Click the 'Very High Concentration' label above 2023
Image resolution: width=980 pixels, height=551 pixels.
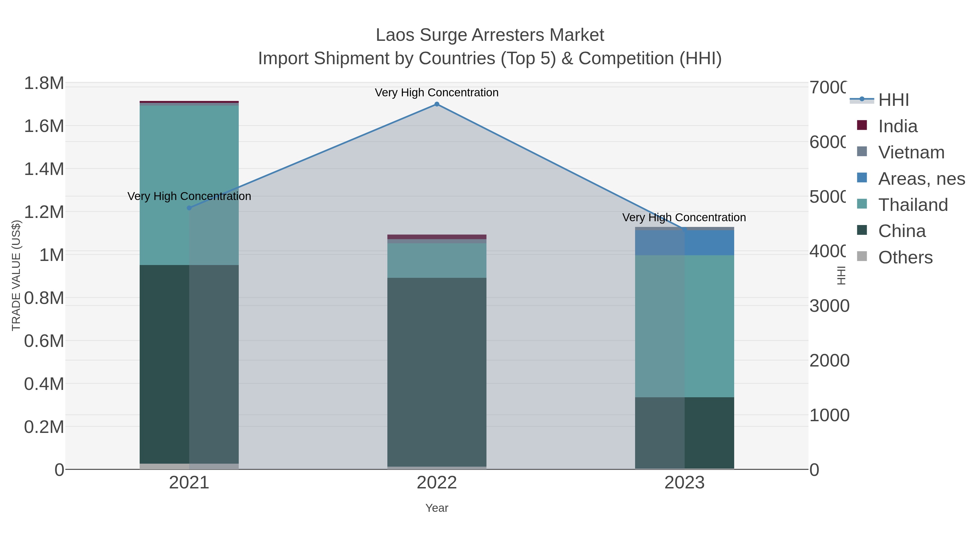click(x=684, y=217)
